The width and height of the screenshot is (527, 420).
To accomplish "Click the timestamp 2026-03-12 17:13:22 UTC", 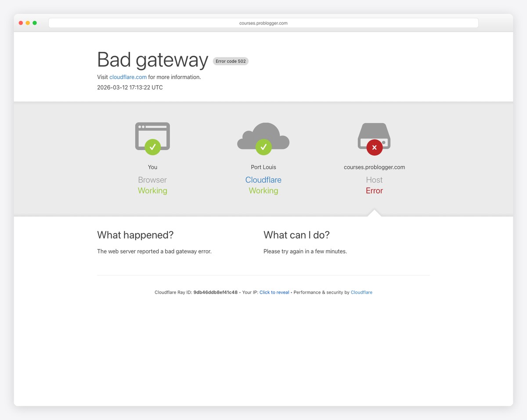I will [x=130, y=87].
